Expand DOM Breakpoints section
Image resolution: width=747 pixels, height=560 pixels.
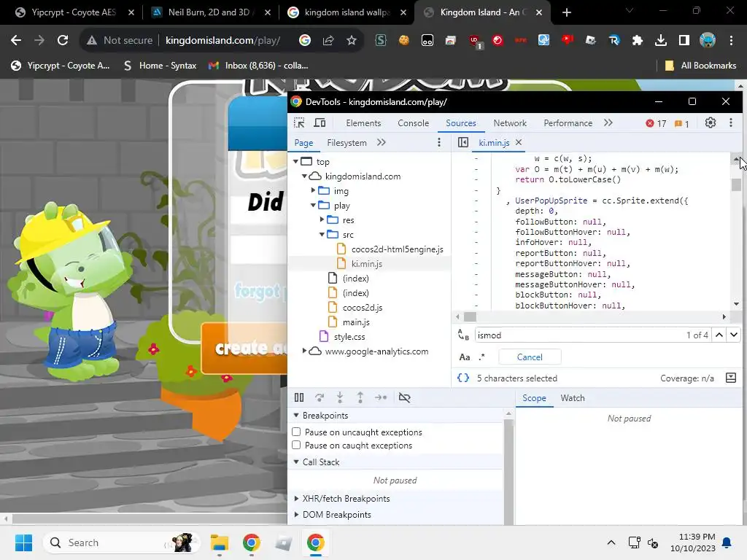click(296, 515)
